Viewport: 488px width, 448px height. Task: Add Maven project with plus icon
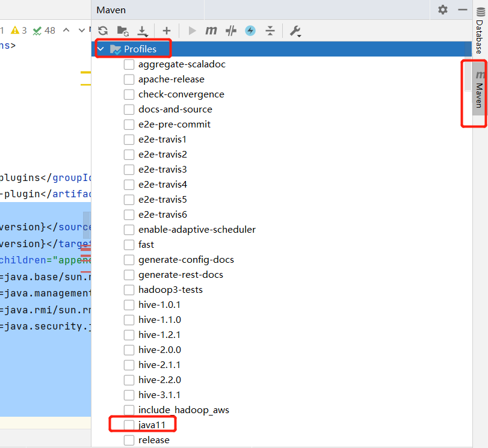(x=167, y=31)
